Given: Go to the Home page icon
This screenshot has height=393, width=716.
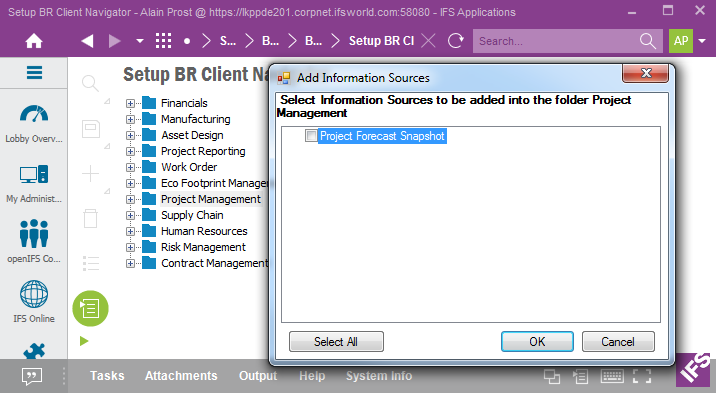Looking at the screenshot, I should 34,41.
